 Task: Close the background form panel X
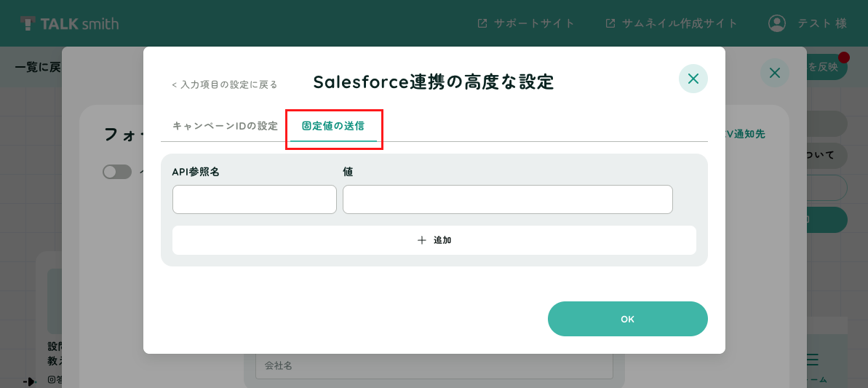[x=774, y=73]
